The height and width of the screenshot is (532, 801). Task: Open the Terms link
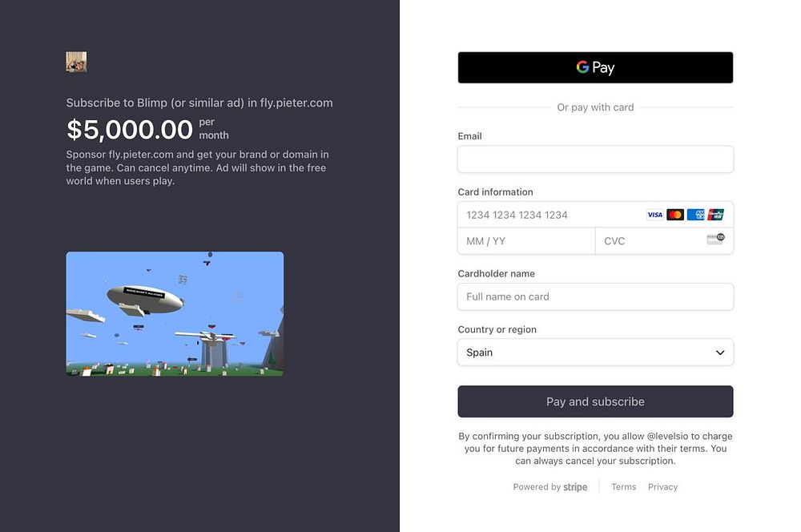(x=623, y=487)
